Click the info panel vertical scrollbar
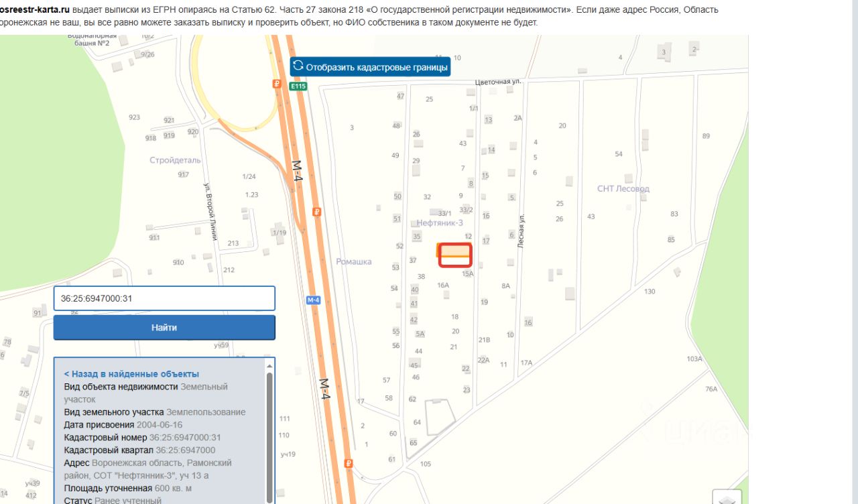Screen dimensions: 858x504 (269, 437)
